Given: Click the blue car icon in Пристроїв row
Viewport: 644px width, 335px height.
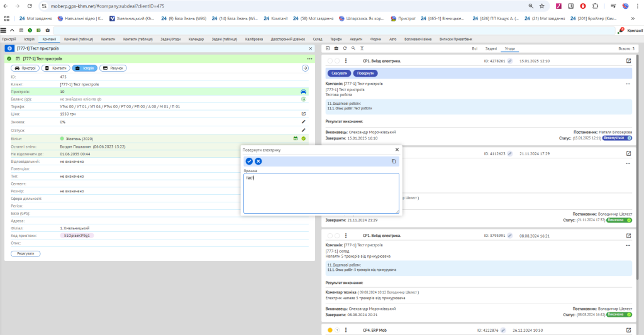Looking at the screenshot, I should point(304,92).
